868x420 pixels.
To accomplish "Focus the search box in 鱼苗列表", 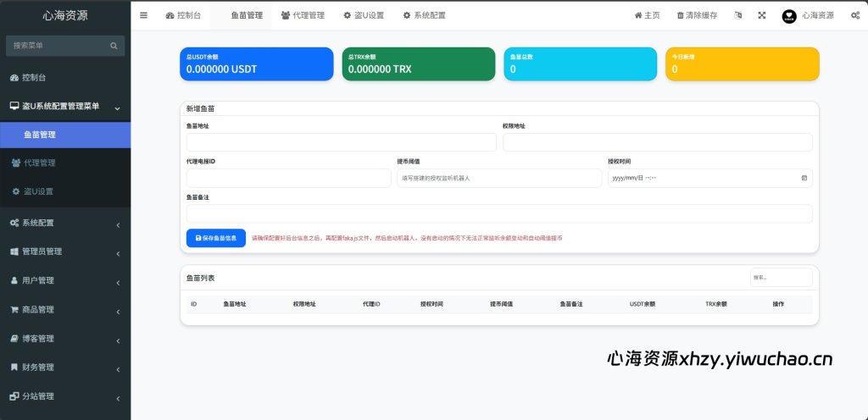I will [x=782, y=278].
